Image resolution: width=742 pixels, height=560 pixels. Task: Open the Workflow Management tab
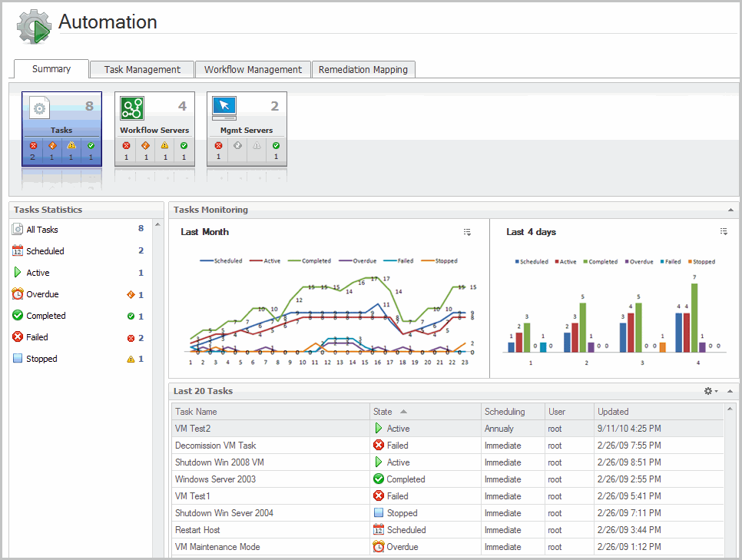(x=253, y=69)
